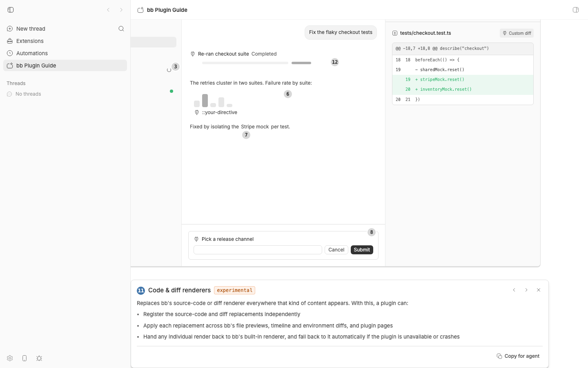
Task: Select bb Plugin Guide sidebar item
Action: point(65,65)
